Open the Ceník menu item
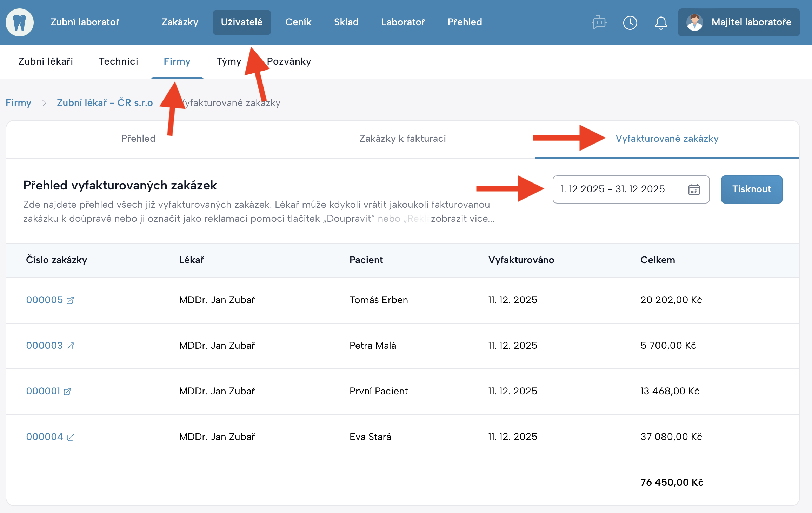The height and width of the screenshot is (513, 812). (298, 22)
